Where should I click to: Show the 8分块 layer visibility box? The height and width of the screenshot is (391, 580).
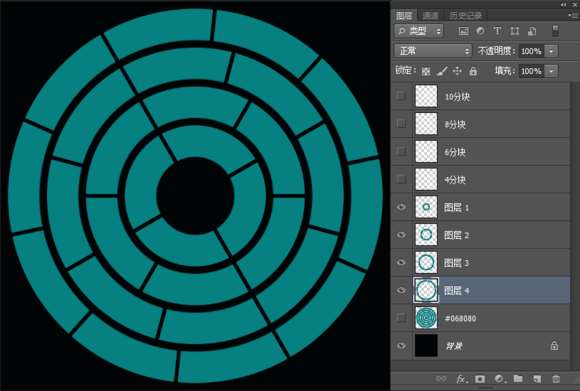tap(401, 124)
